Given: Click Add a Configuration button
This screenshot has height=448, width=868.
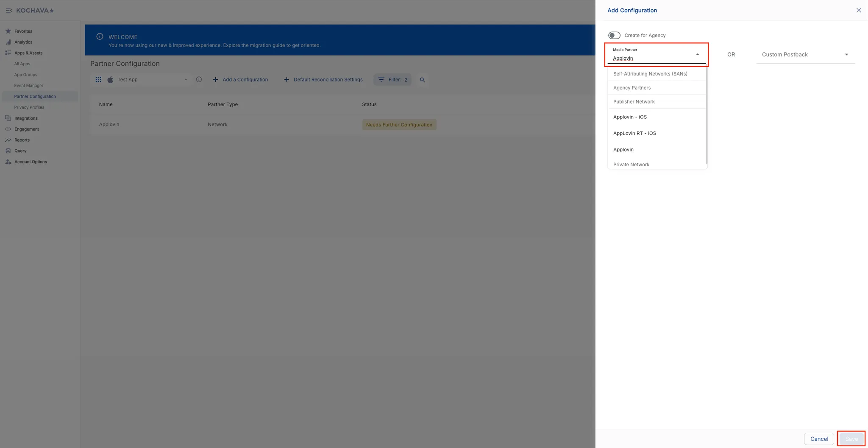Looking at the screenshot, I should point(240,79).
